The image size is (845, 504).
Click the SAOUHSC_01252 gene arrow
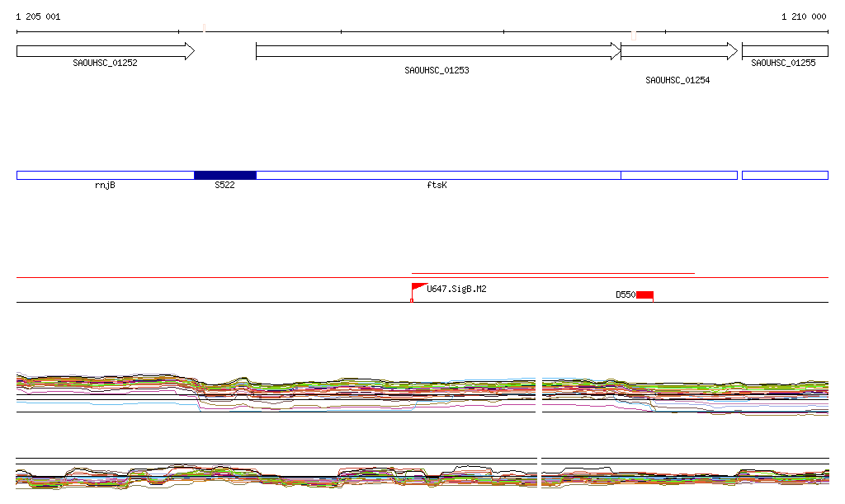105,51
